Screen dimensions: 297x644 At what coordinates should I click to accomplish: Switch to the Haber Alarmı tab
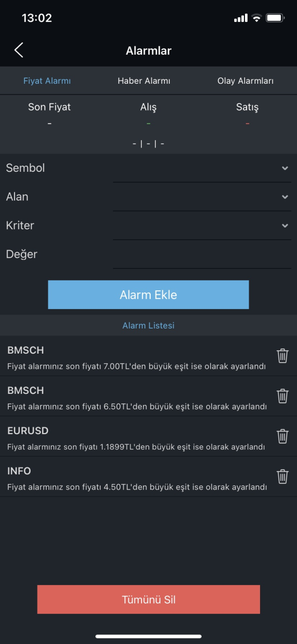click(144, 81)
